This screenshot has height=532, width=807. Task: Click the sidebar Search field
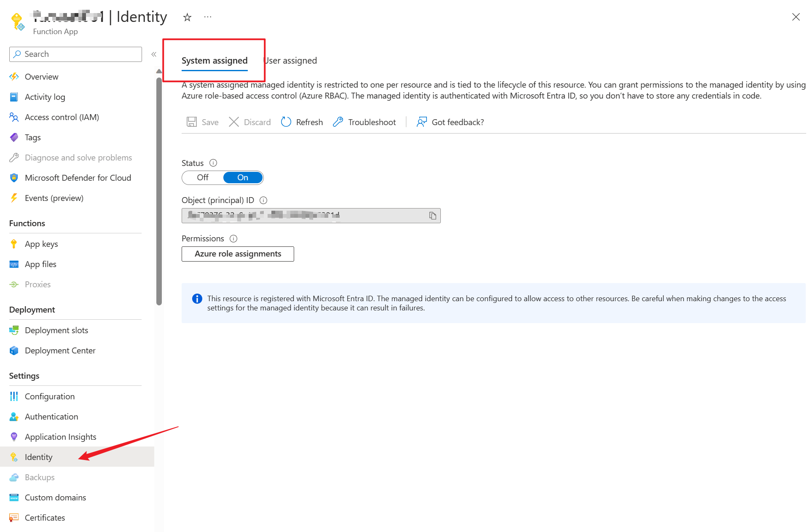point(76,54)
